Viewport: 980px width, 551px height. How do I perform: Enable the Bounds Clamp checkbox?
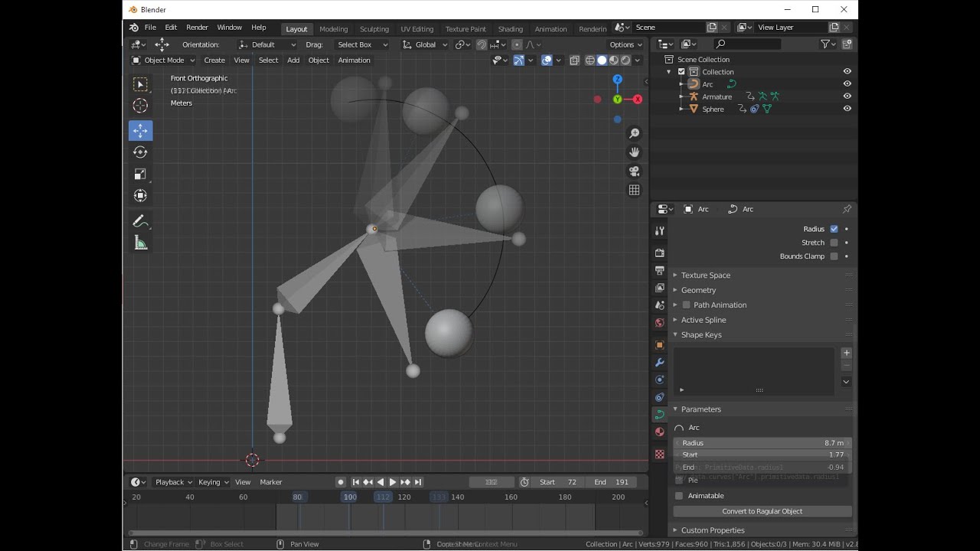[x=834, y=256]
